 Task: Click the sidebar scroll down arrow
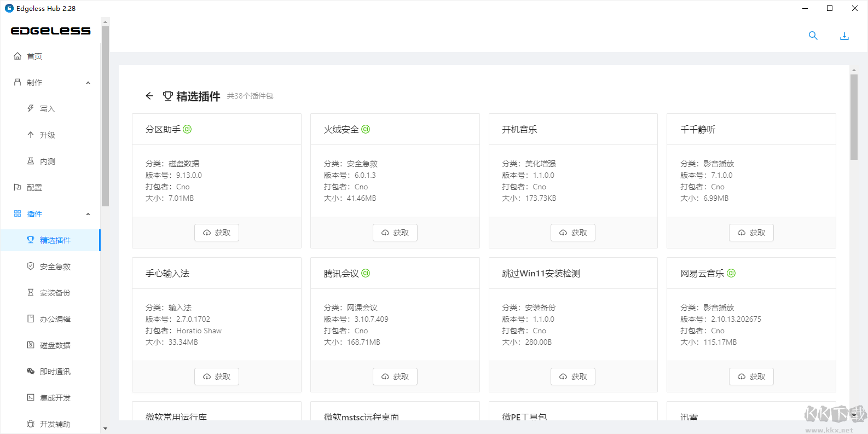click(105, 429)
